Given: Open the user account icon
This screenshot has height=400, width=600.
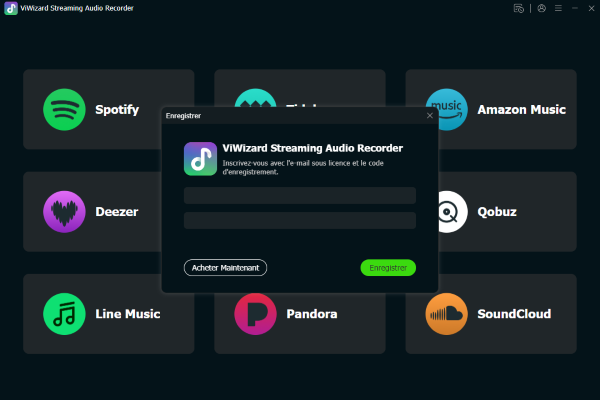Looking at the screenshot, I should pyautogui.click(x=541, y=8).
